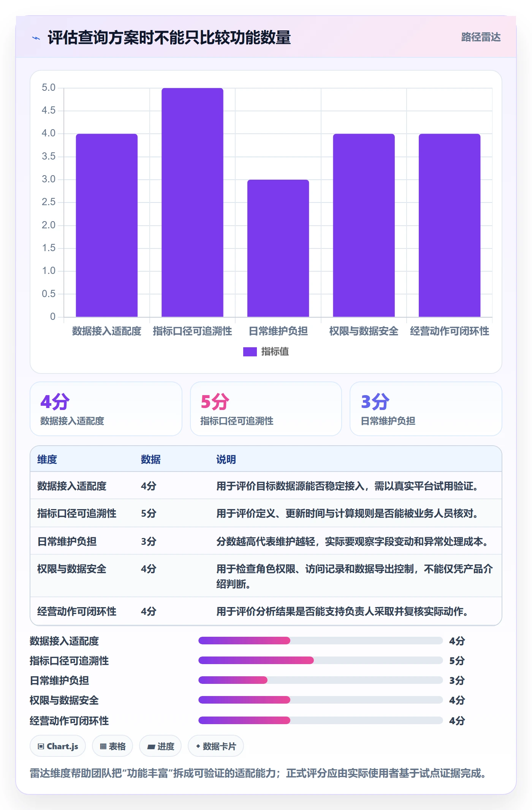Open the 5分 指标口径可追溯性 data card

pyautogui.click(x=266, y=409)
